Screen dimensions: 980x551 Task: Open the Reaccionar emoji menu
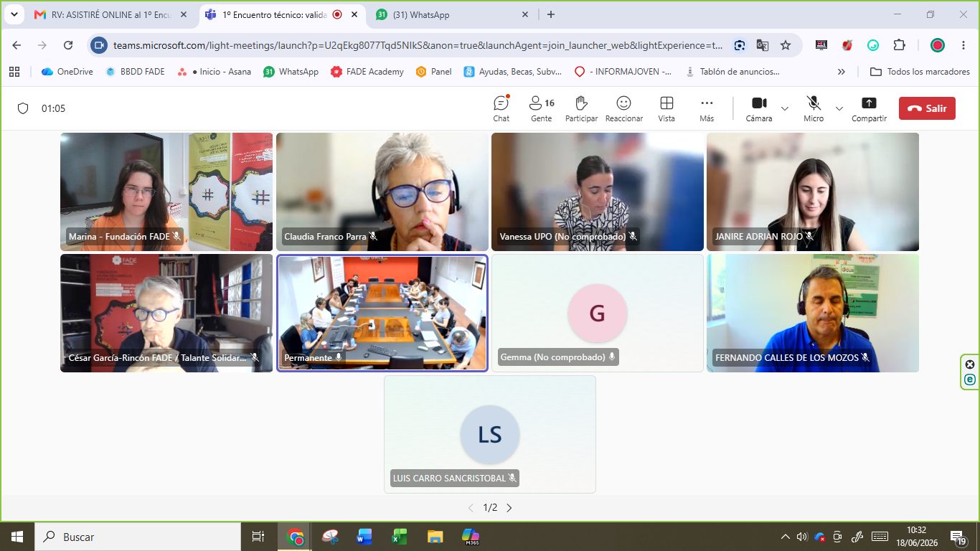[624, 108]
